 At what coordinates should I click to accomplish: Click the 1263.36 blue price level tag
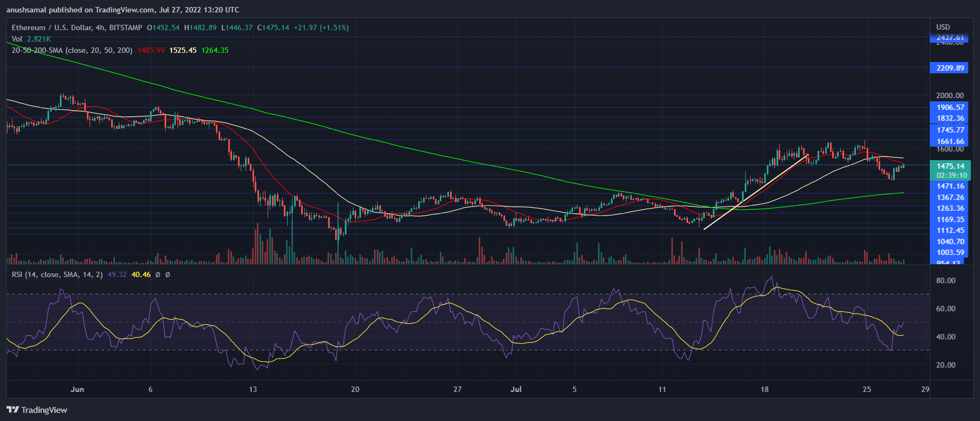tap(950, 208)
